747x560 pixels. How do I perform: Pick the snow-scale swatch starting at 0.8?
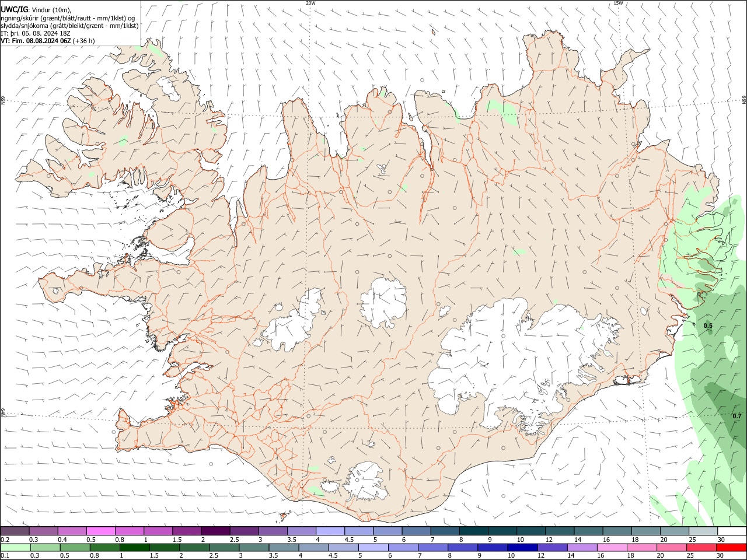[x=129, y=531]
